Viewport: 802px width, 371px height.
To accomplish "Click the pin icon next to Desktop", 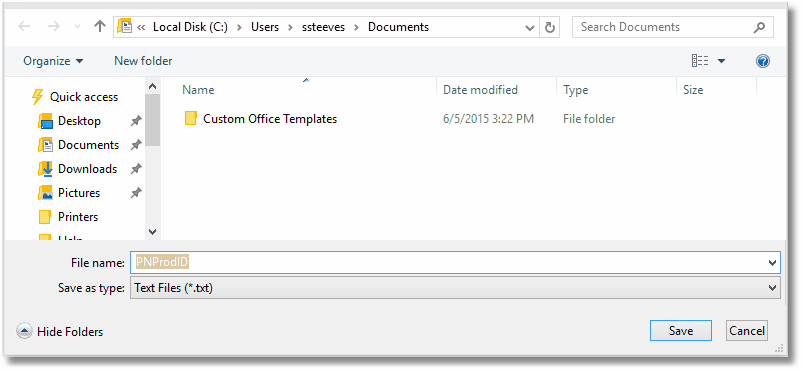I will (136, 121).
